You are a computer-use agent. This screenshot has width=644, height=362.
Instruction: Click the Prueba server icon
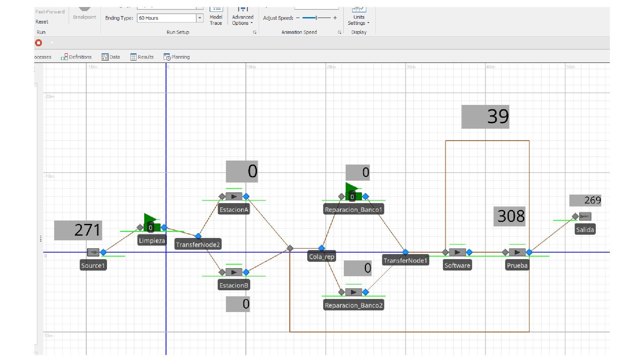point(517,252)
